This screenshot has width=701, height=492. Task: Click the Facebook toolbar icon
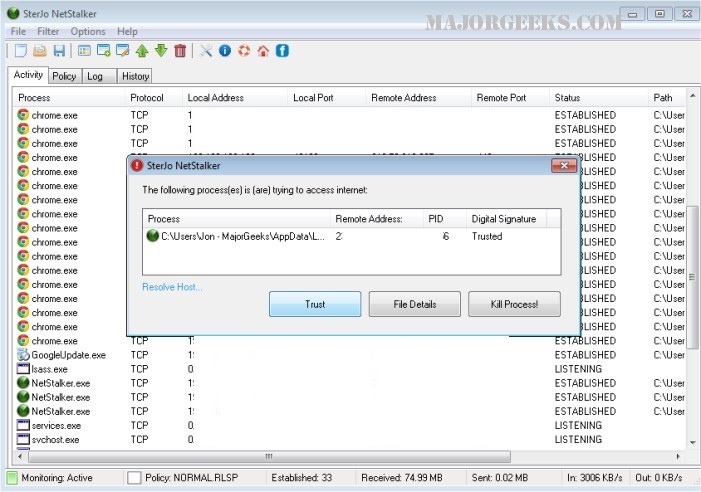point(282,50)
